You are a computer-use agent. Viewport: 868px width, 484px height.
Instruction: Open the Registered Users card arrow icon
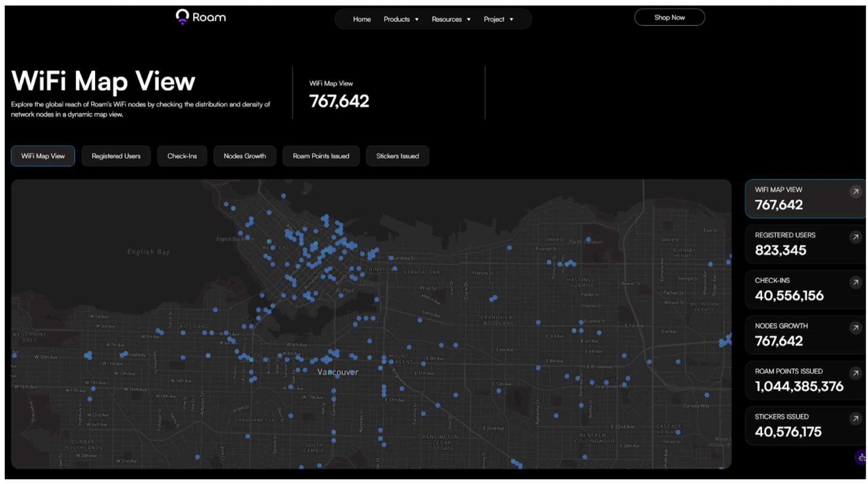pos(855,237)
